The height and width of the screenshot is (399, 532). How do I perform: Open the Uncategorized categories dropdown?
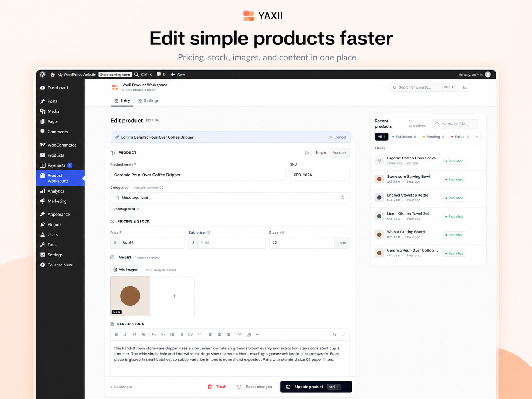(x=230, y=198)
